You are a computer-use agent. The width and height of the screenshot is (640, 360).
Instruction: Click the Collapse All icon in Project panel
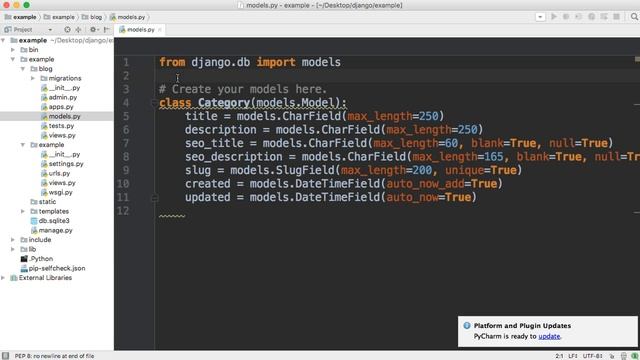coord(78,29)
